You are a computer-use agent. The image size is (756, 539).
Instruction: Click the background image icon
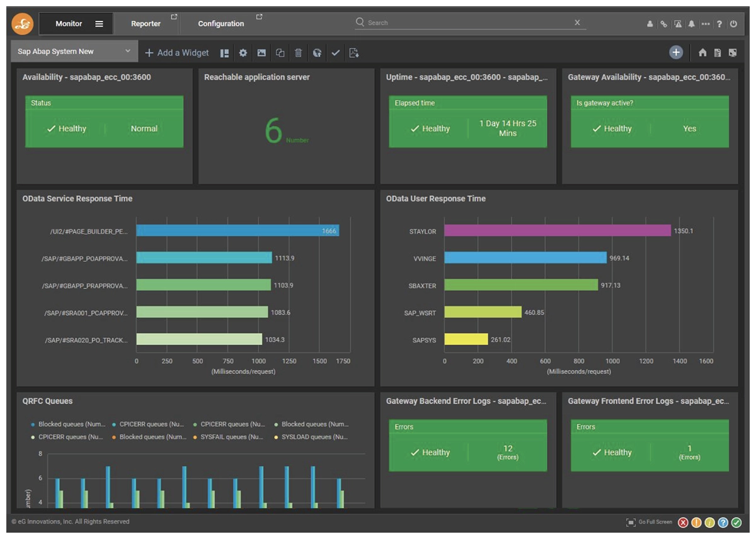click(x=261, y=53)
